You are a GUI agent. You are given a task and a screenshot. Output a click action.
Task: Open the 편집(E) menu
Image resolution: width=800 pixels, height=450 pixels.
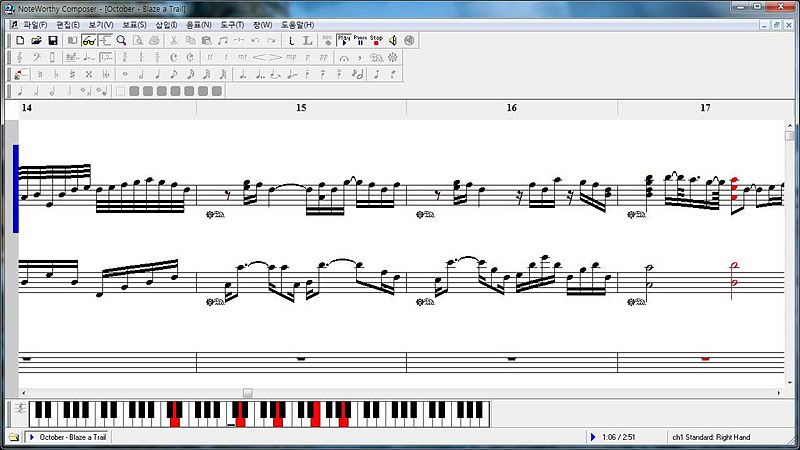coord(68,24)
